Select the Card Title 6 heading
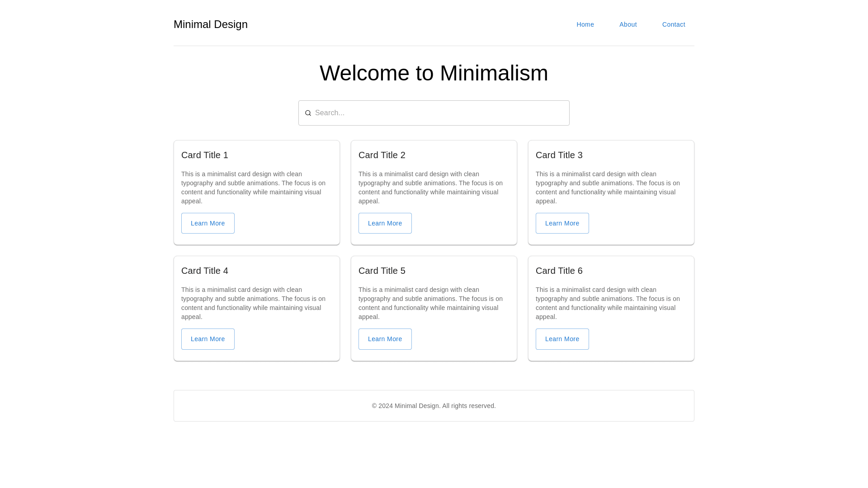 [559, 271]
